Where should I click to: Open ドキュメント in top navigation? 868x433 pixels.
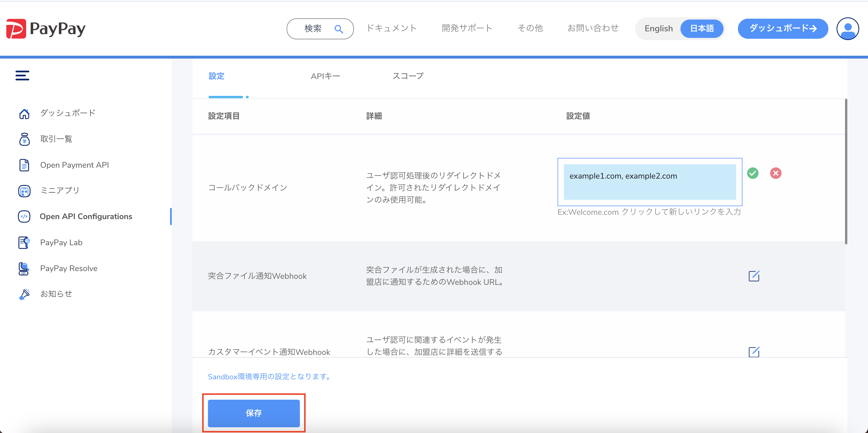pyautogui.click(x=391, y=28)
